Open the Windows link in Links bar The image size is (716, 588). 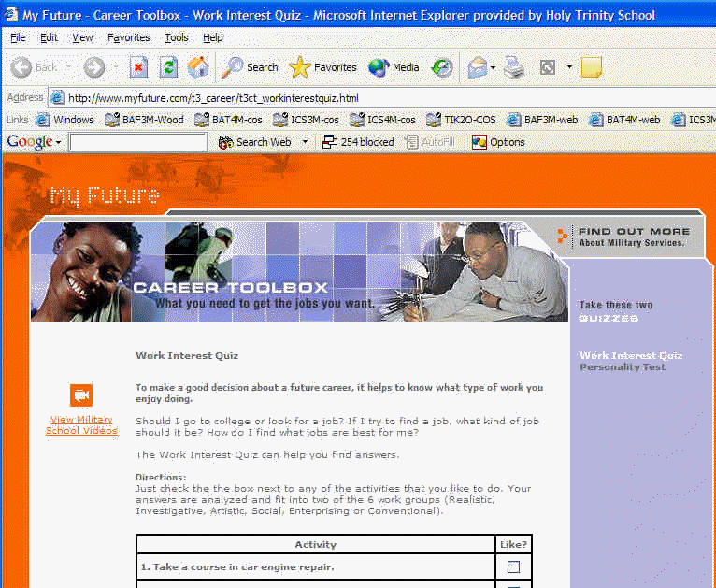65,120
